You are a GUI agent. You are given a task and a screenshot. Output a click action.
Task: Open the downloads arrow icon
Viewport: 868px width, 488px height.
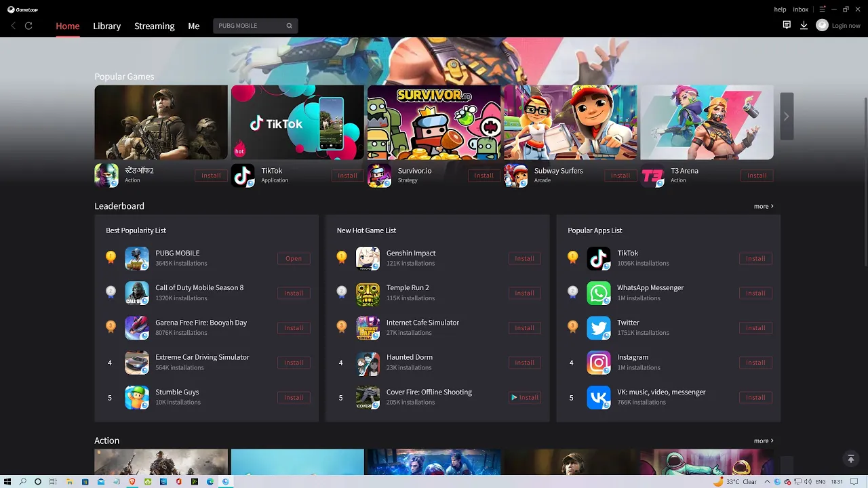[x=804, y=25]
